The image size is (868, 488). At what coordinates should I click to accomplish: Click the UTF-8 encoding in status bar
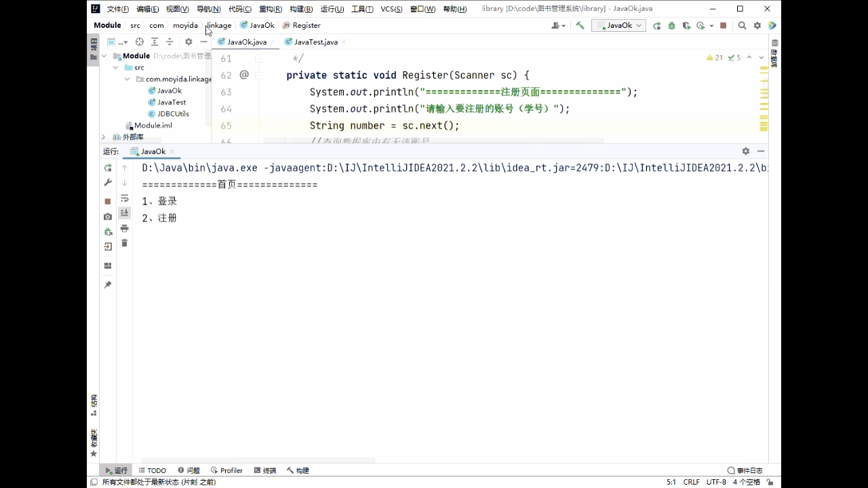click(x=716, y=482)
